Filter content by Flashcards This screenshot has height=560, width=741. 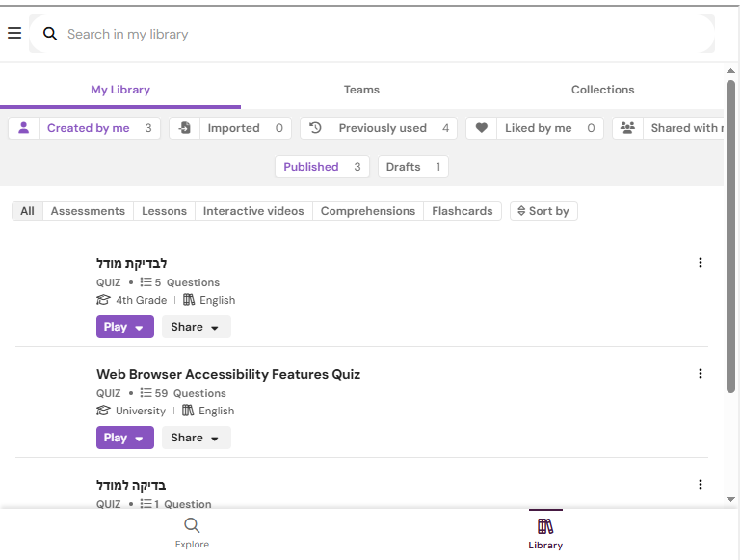(462, 211)
